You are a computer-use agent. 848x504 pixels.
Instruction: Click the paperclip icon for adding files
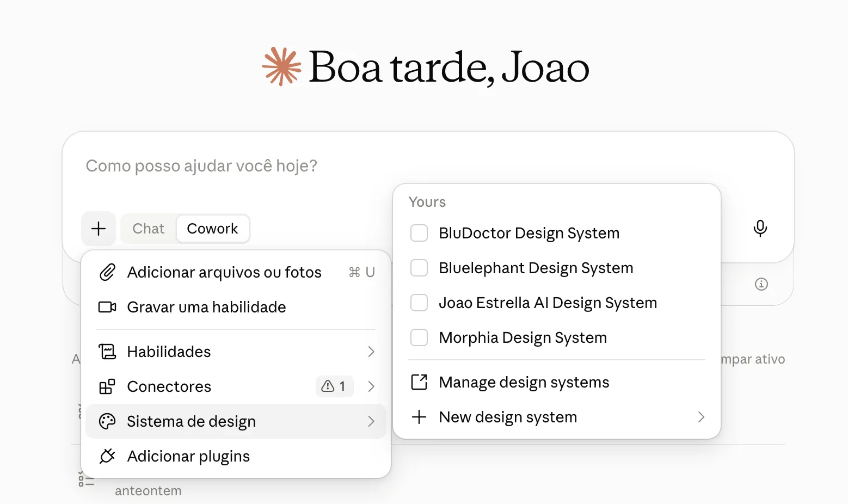[107, 272]
